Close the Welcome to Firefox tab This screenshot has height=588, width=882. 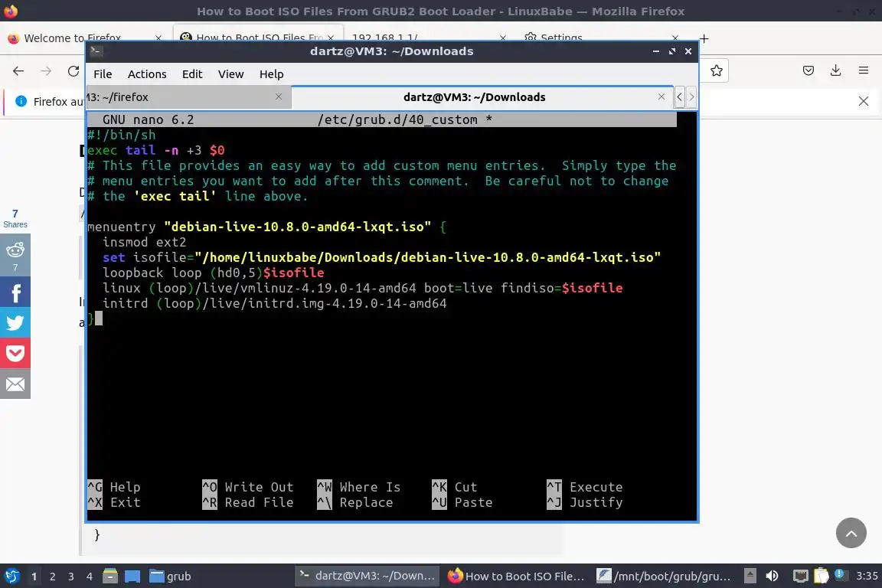(158, 38)
